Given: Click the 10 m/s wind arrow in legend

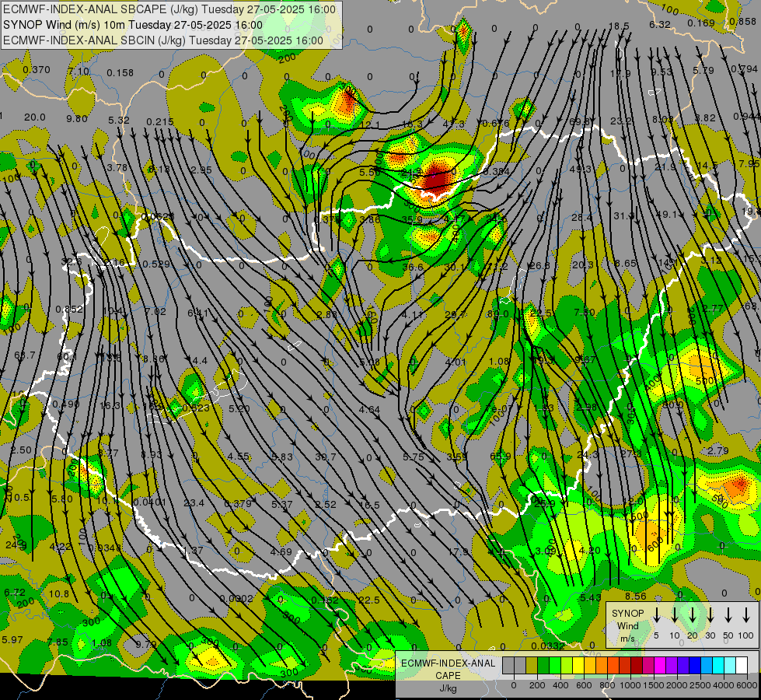Looking at the screenshot, I should tap(674, 615).
